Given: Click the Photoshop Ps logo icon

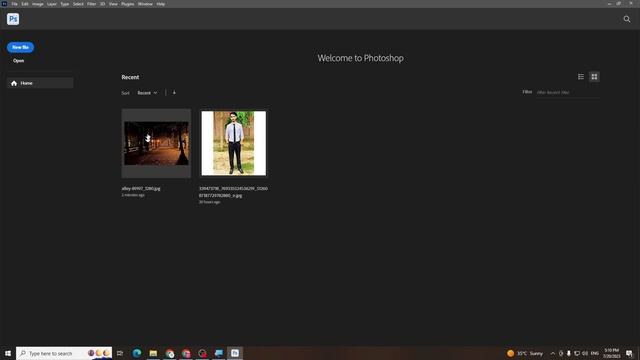Looking at the screenshot, I should [13, 19].
